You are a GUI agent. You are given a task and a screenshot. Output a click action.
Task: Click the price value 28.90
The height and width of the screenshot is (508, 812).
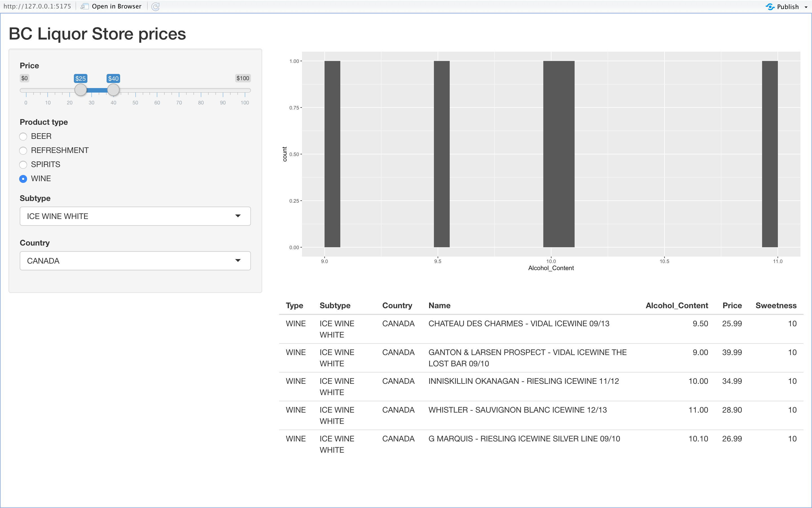pos(732,410)
